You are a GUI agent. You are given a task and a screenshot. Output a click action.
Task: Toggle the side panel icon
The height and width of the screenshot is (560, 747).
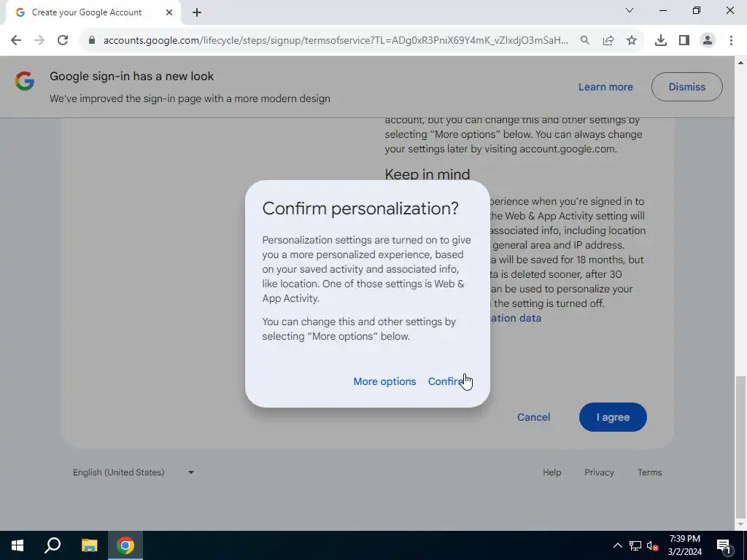[x=684, y=40]
